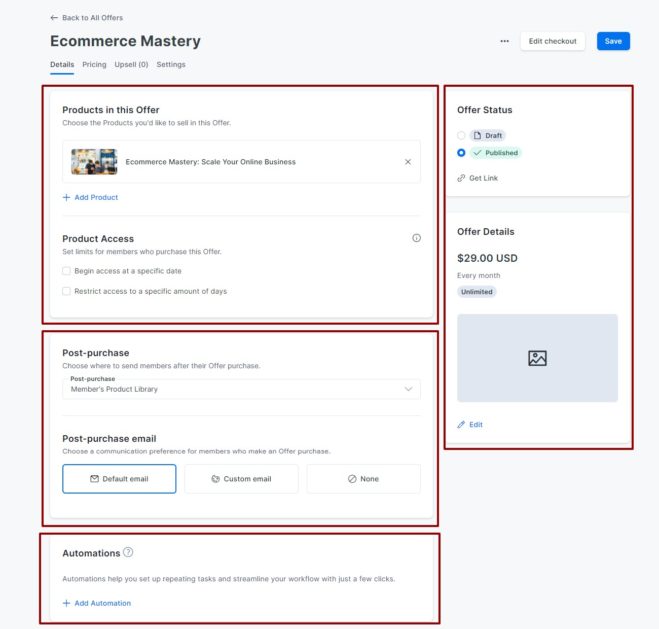Select the Published status radio button
Screen dimensions: 659x629
(x=461, y=153)
